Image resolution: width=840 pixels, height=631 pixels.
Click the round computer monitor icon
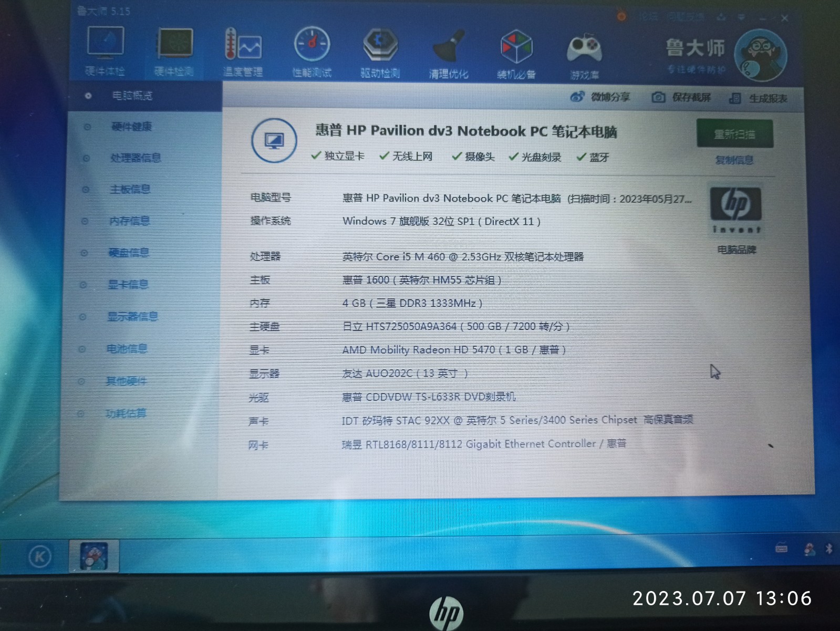[274, 140]
